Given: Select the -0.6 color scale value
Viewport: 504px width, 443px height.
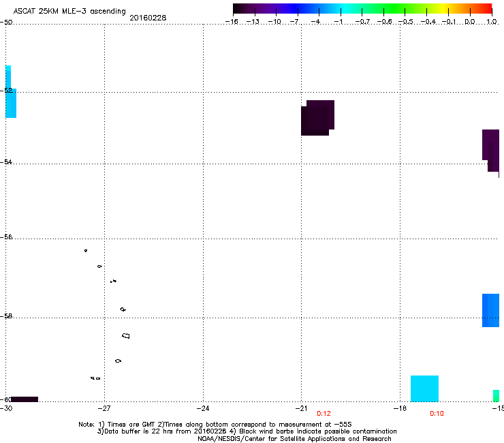Looking at the screenshot, I should [x=384, y=22].
